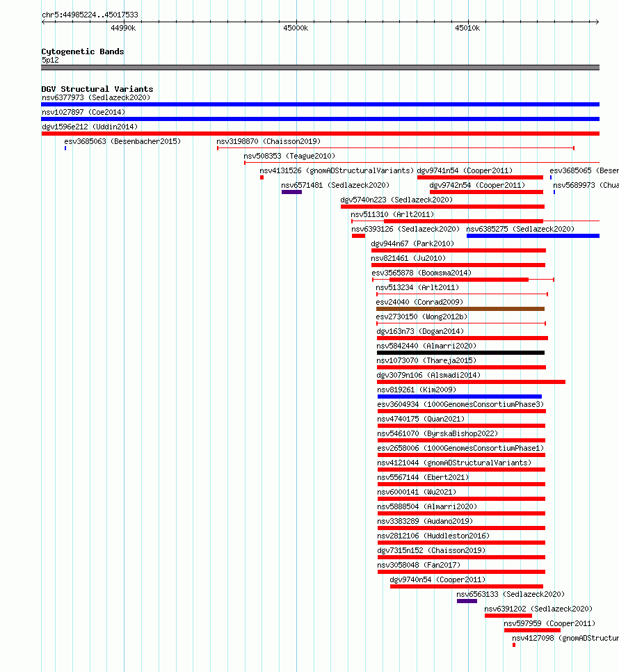Click dgv163n73 (Dogan2014) label
The width and height of the screenshot is (619, 672).
click(420, 331)
